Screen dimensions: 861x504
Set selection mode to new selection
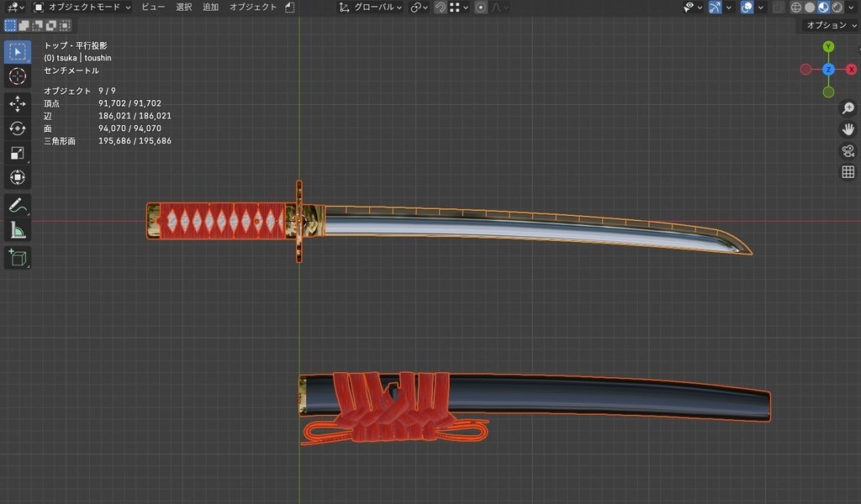tap(10, 25)
